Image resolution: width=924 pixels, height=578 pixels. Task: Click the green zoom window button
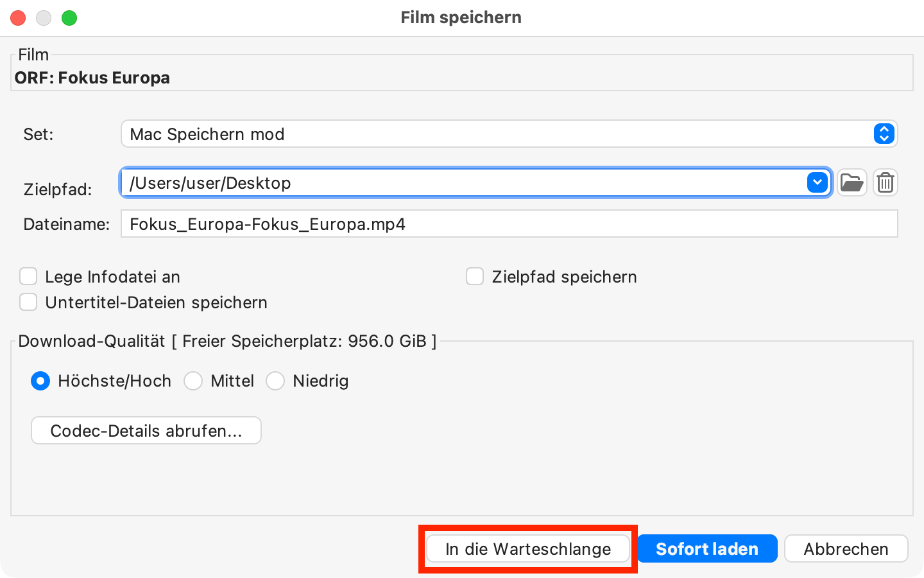69,18
